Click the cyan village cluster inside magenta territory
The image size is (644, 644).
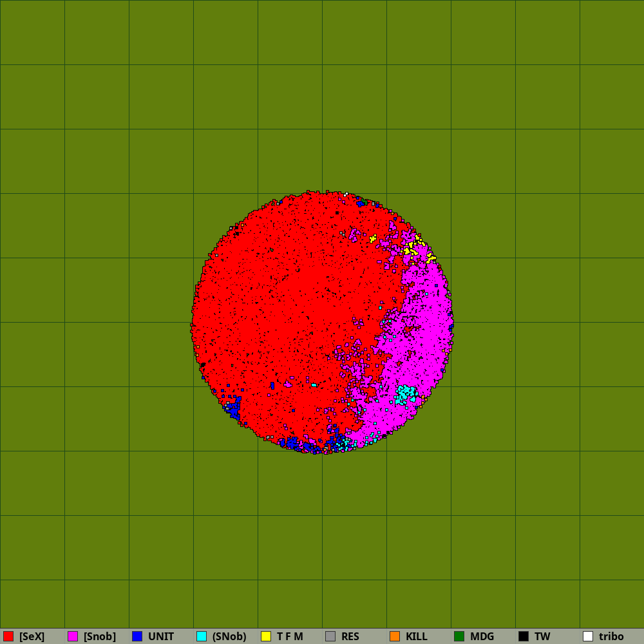pos(406,395)
